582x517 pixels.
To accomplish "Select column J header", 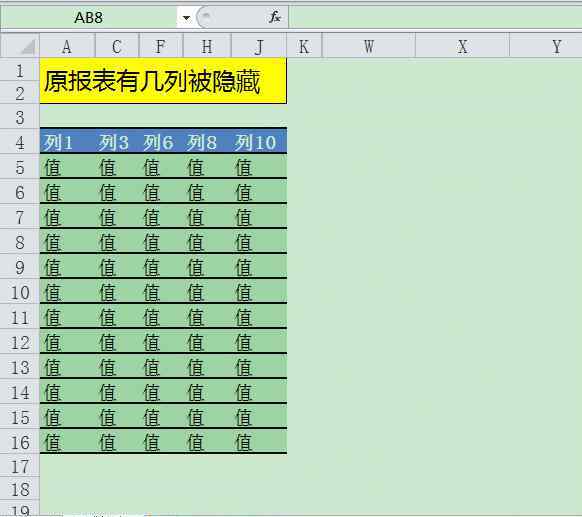I will (x=259, y=46).
